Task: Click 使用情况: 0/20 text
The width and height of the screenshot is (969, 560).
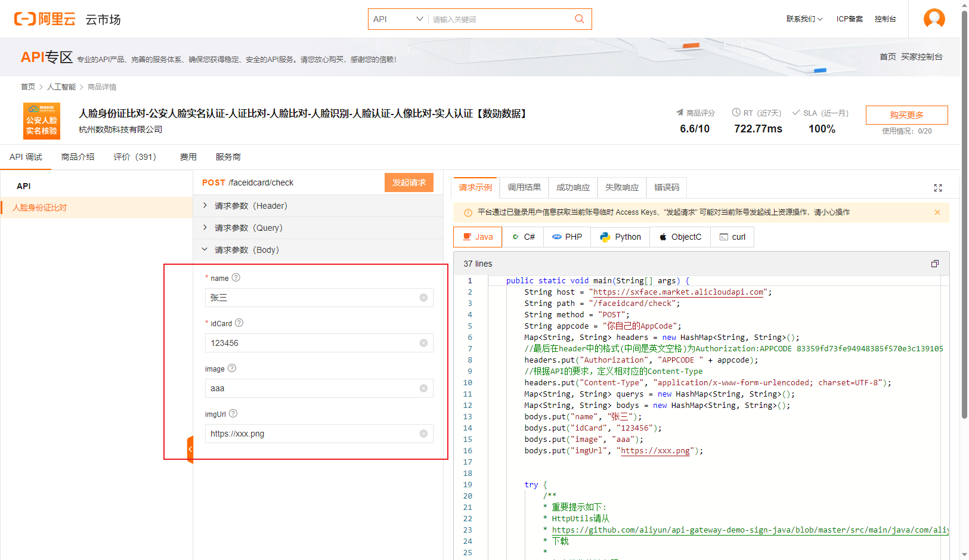Action: [x=907, y=131]
